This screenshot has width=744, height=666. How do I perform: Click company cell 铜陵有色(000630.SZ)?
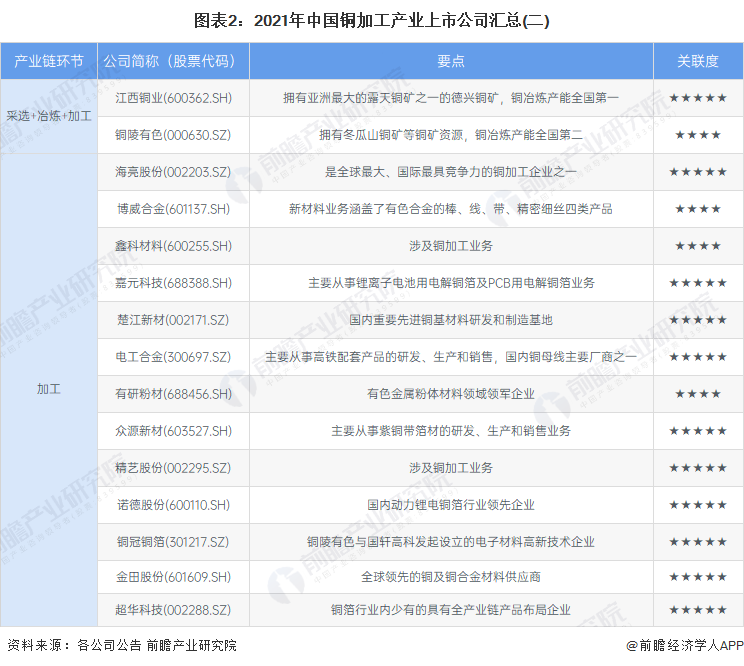point(173,135)
